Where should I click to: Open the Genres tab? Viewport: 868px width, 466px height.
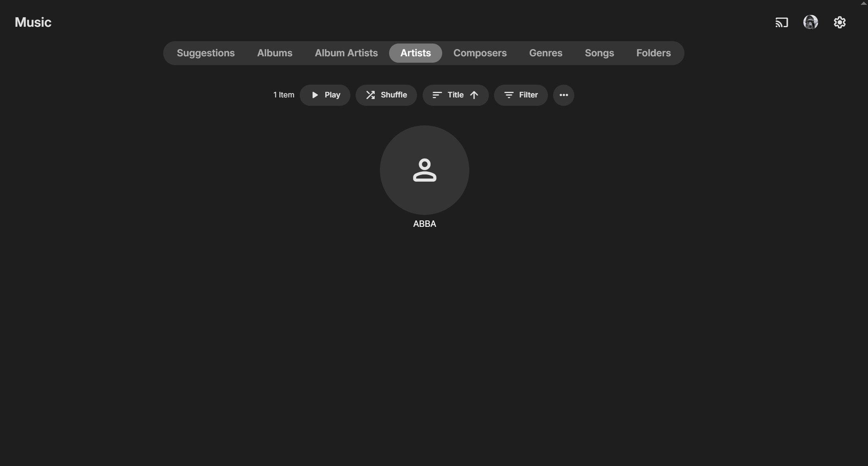(x=546, y=53)
